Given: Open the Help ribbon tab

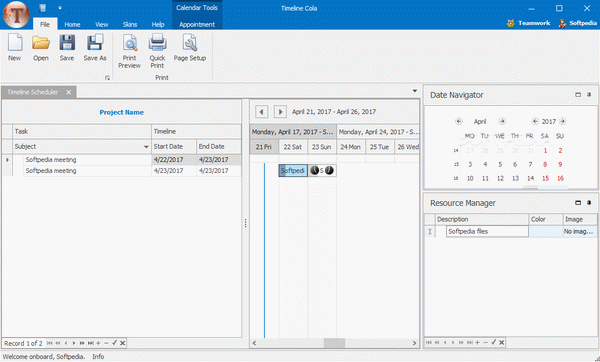Looking at the screenshot, I should (x=158, y=24).
